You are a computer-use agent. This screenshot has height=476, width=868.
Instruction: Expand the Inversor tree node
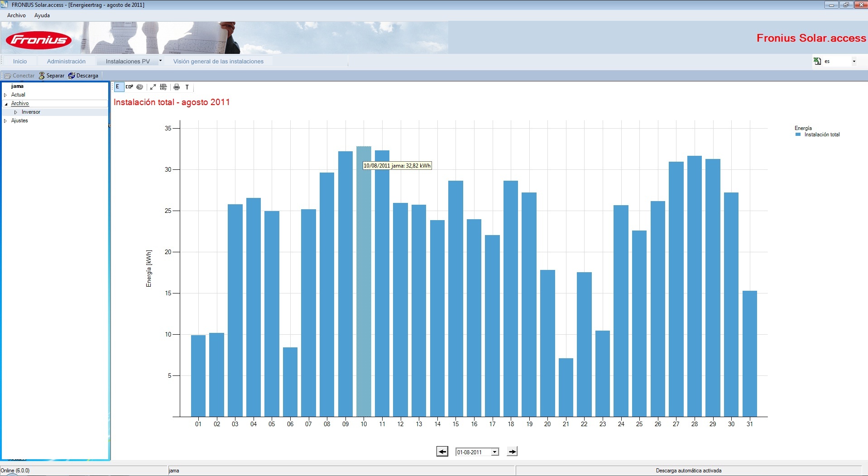(15, 112)
